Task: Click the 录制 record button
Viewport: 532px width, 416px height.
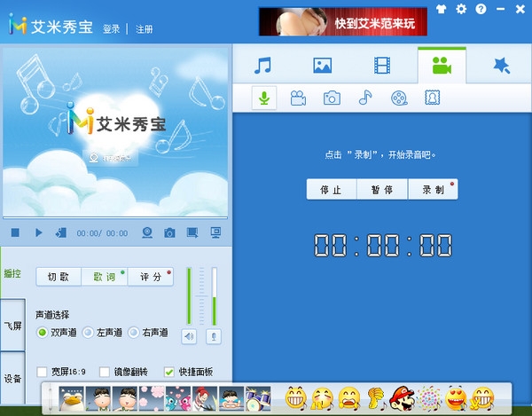Action: click(433, 189)
